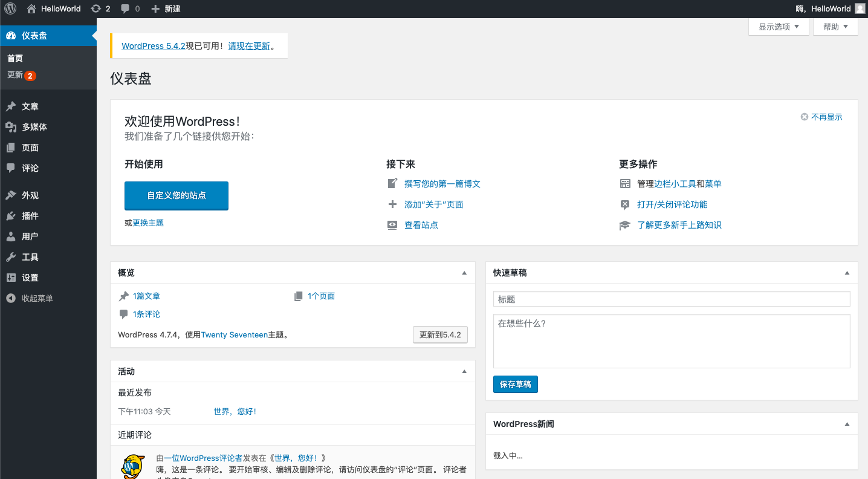Open the 世界，您好！ post link
Viewport: 868px width, 479px height.
[x=235, y=411]
